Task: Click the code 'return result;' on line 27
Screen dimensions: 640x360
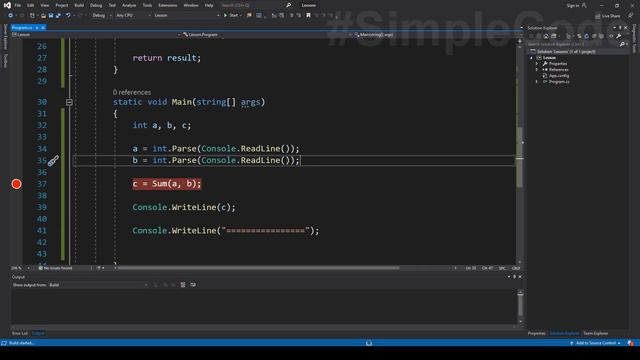Action: click(x=167, y=58)
